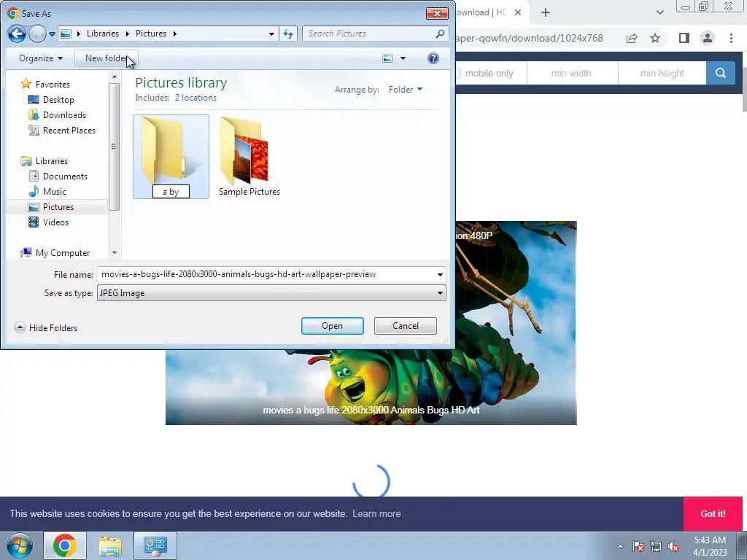Open Windows Explorer from the taskbar
Screen dimensions: 747x560
coord(110,545)
